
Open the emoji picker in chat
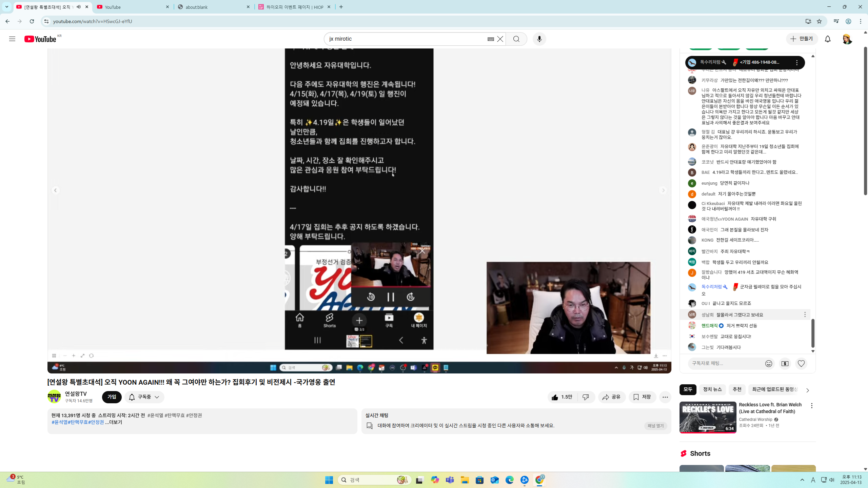click(x=769, y=364)
